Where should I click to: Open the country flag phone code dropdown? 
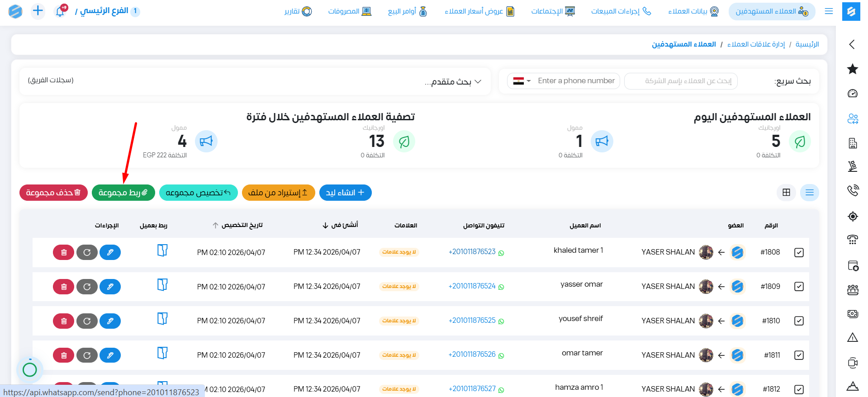(x=522, y=81)
